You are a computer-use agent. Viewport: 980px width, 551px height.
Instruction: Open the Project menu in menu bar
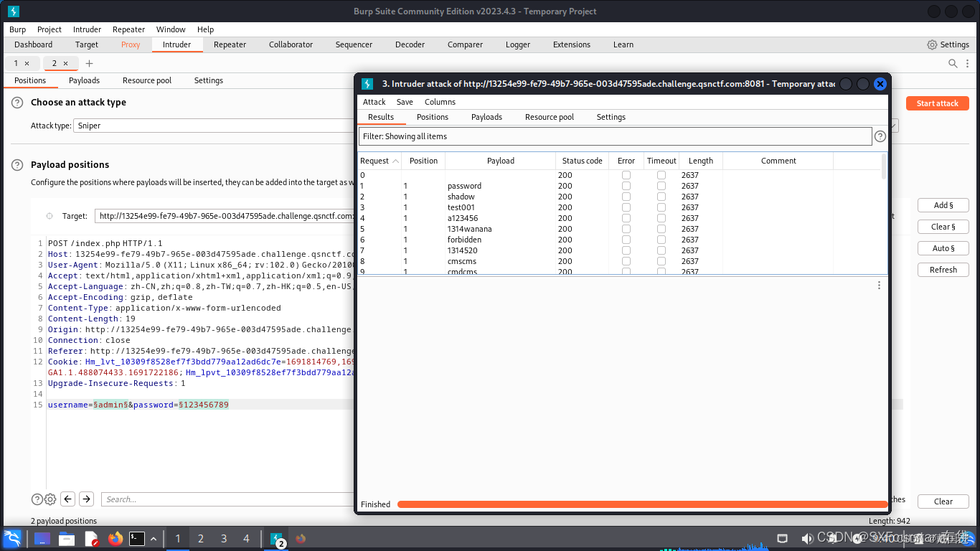click(x=50, y=29)
